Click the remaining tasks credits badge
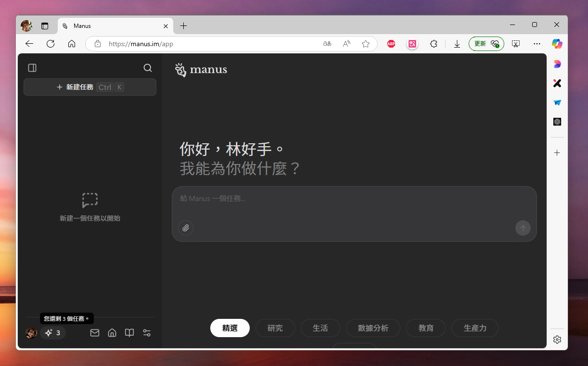Image resolution: width=588 pixels, height=366 pixels. [53, 333]
